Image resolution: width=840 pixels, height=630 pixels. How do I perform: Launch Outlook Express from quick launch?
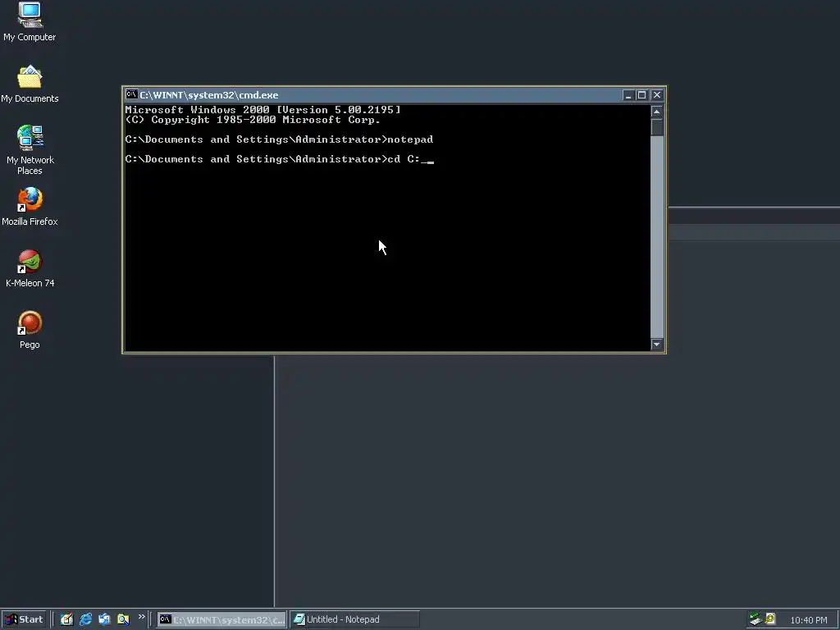(104, 619)
